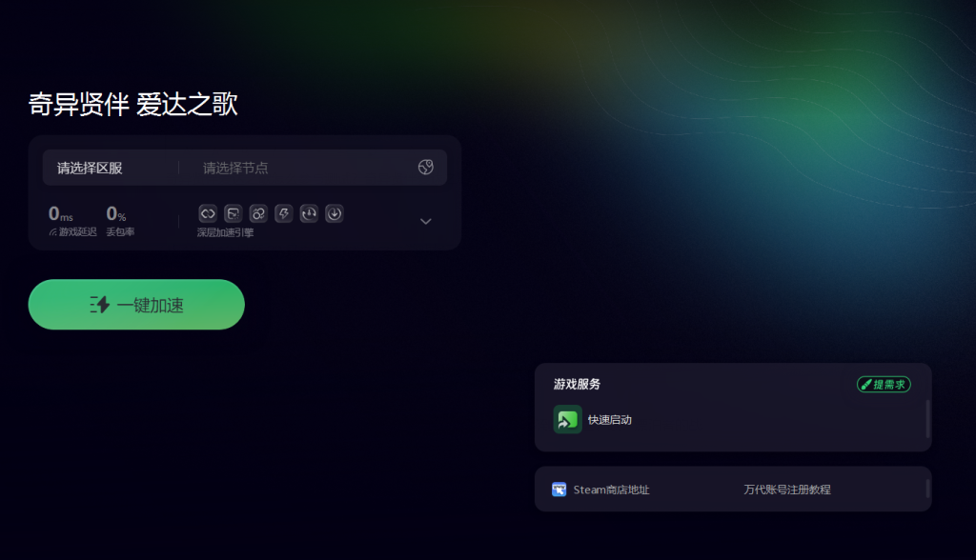Start acceleration with 一键加速 button
Screen dimensions: 976x560
[136, 304]
